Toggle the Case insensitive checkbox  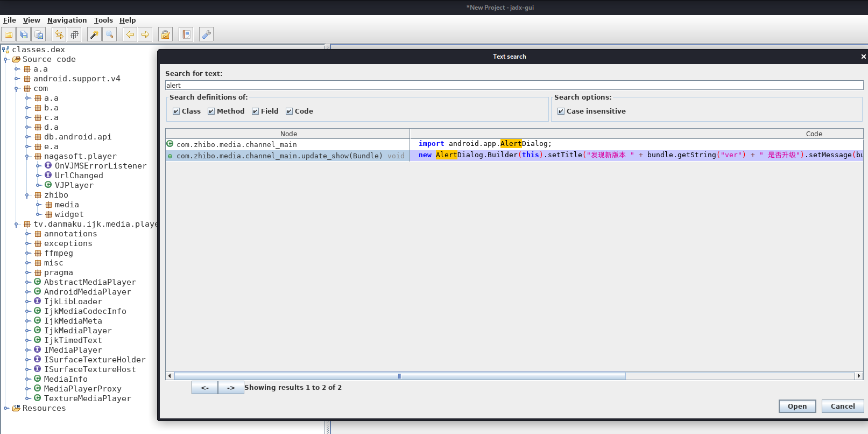tap(561, 111)
